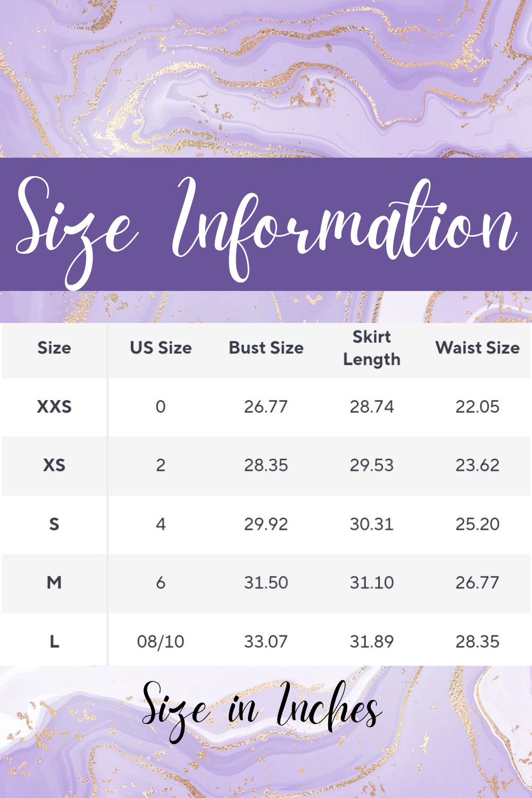
Task: Select the "US Size" column header
Action: [x=161, y=348]
